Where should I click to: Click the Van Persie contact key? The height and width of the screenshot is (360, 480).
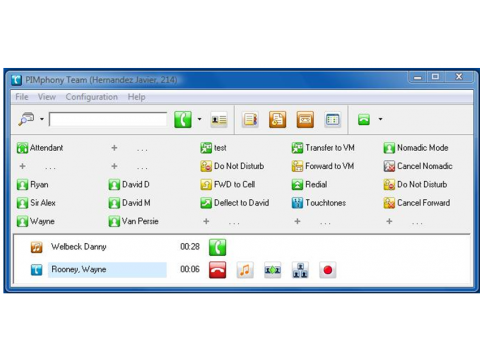click(134, 221)
